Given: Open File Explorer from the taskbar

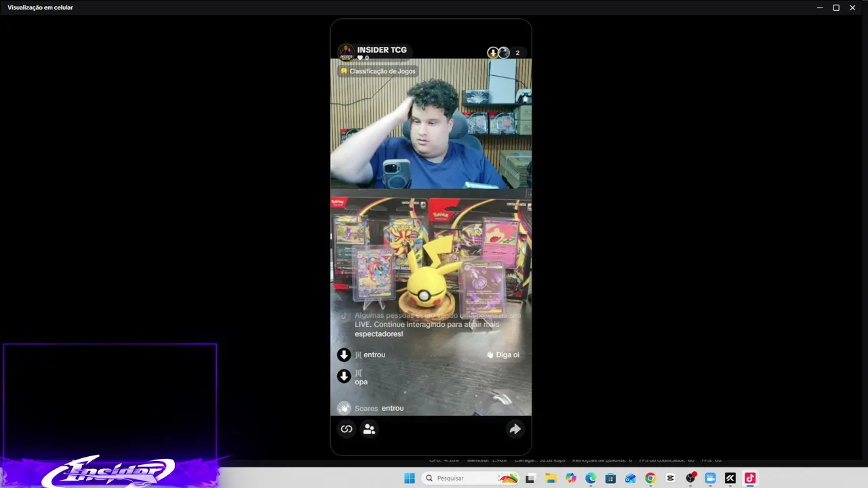Looking at the screenshot, I should (x=551, y=478).
